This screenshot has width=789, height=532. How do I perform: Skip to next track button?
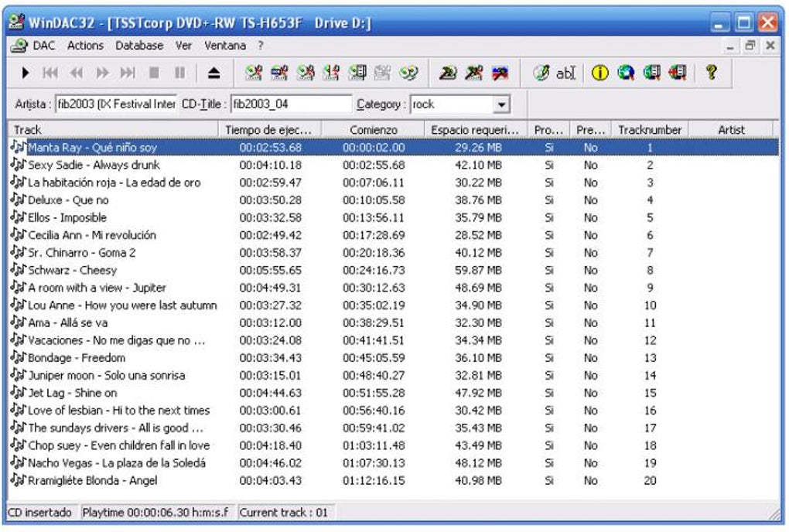pyautogui.click(x=128, y=73)
